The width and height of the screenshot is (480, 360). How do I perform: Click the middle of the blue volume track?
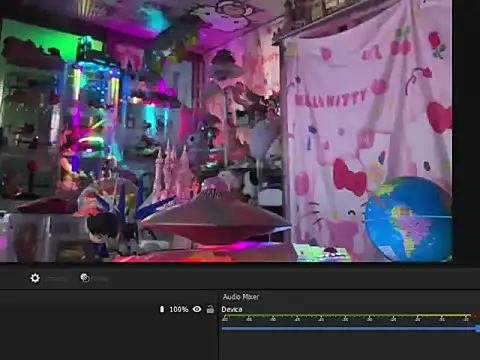click(x=349, y=329)
